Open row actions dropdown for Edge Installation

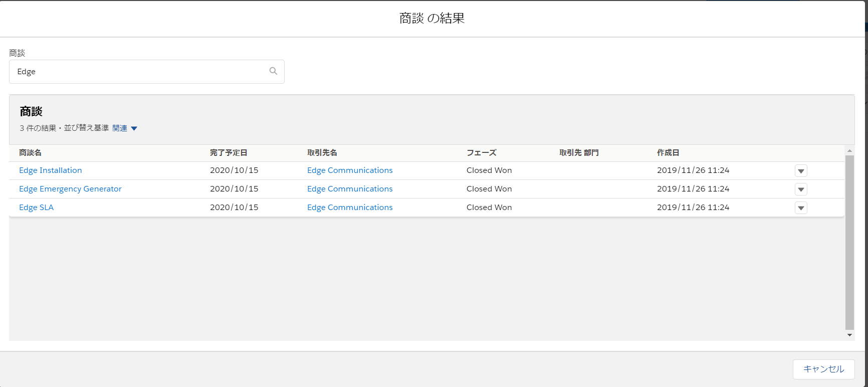(x=801, y=171)
